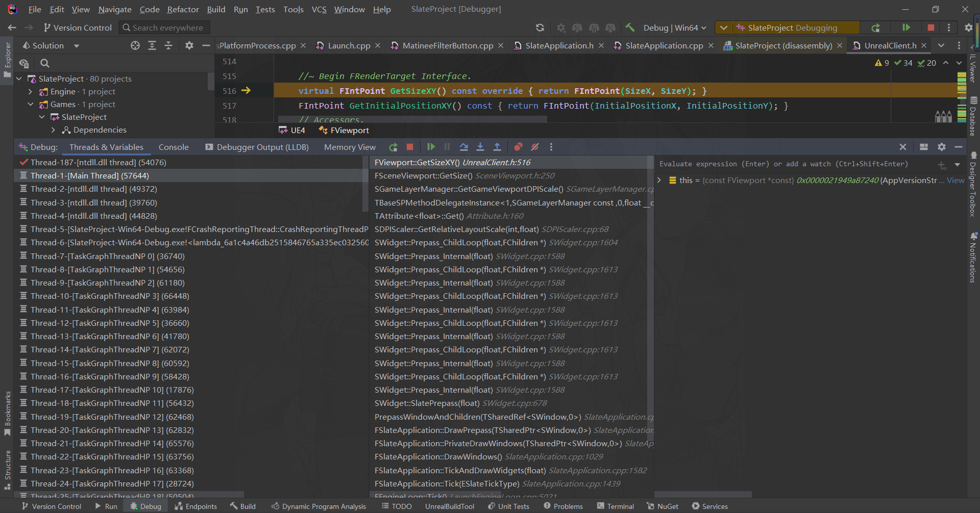Click the Step Out icon
The width and height of the screenshot is (980, 513).
click(x=497, y=147)
